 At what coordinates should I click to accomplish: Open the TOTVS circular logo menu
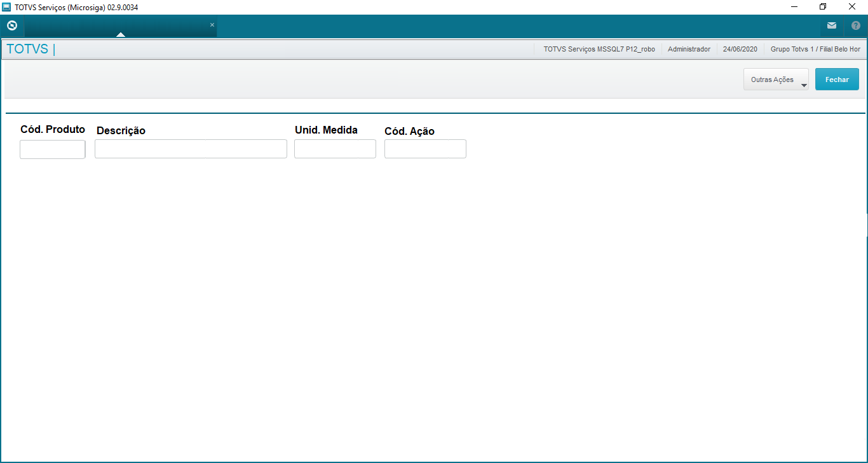(11, 26)
